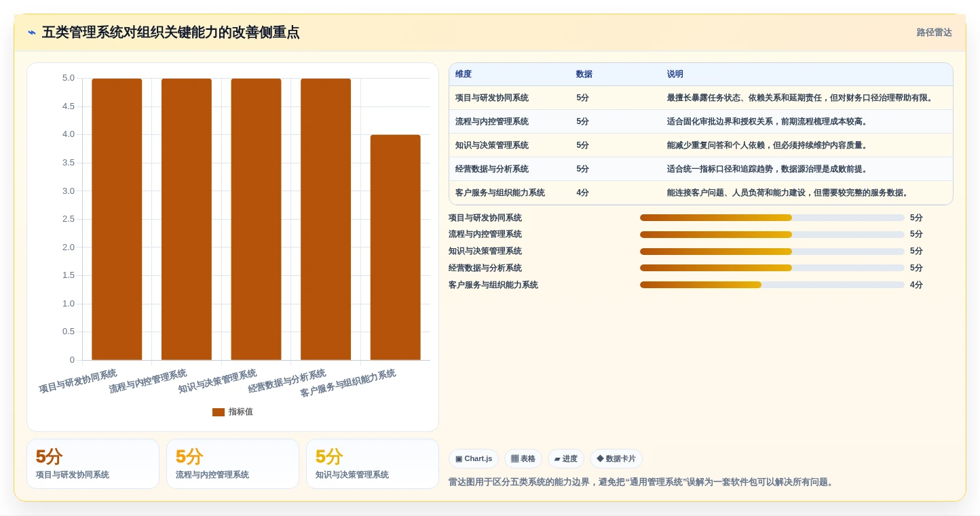Open the 流程与内控管理系统 5分 data card

[x=233, y=464]
